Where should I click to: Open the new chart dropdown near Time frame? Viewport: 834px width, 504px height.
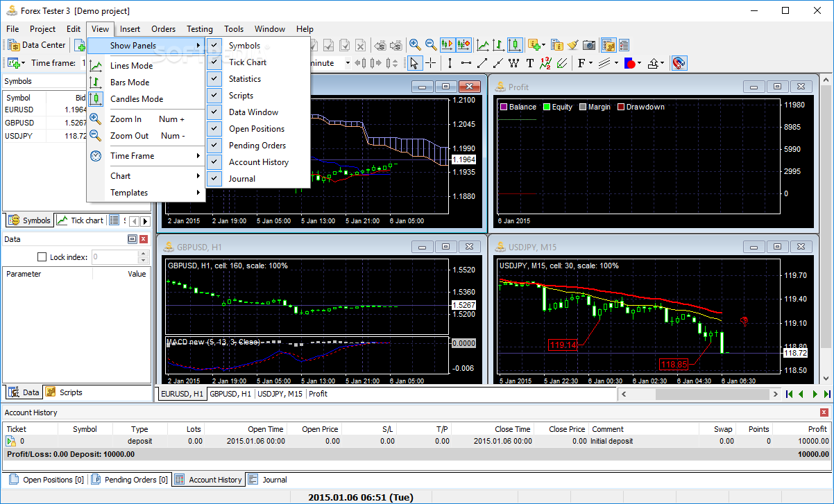(23, 63)
